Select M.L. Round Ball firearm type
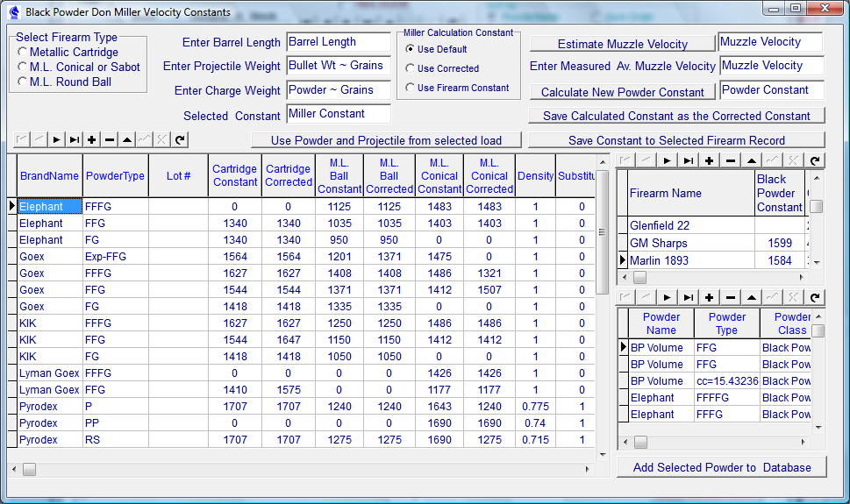This screenshot has width=850, height=504. pyautogui.click(x=22, y=82)
